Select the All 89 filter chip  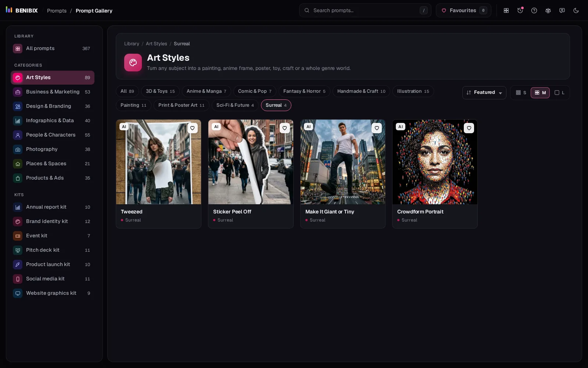127,91
